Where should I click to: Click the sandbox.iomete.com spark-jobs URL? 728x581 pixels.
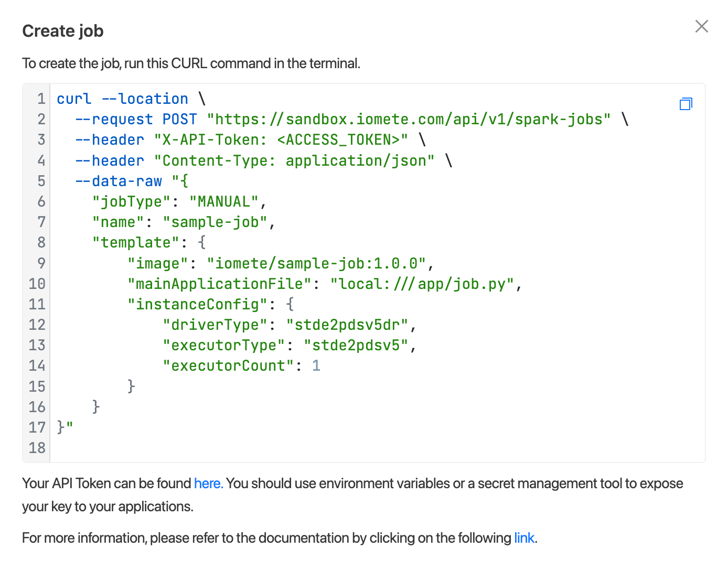pyautogui.click(x=409, y=120)
